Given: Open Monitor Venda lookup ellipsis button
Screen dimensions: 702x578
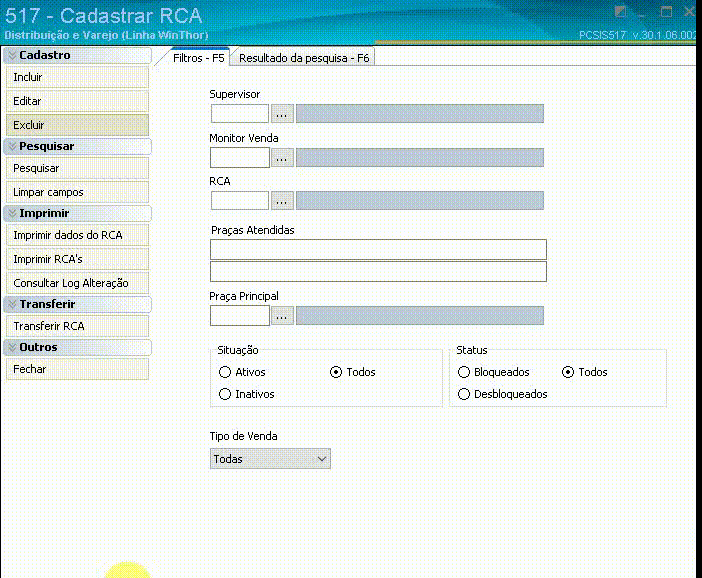Looking at the screenshot, I should pyautogui.click(x=282, y=158).
